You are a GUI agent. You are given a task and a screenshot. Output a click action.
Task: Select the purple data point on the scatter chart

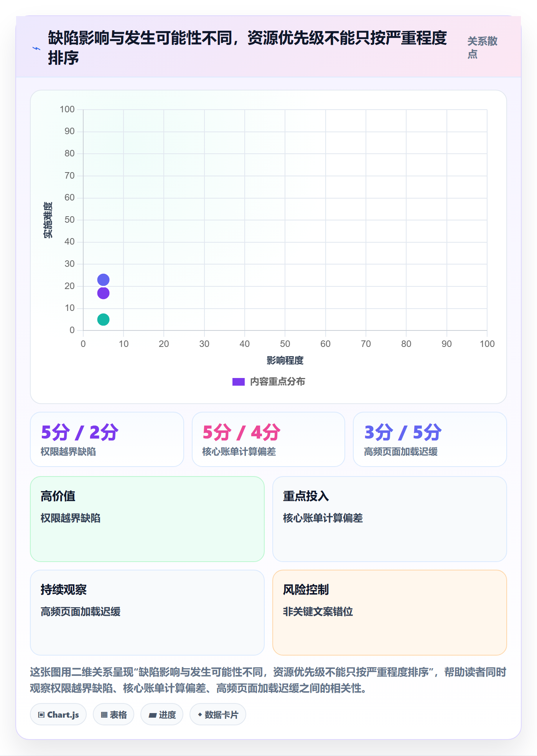[x=103, y=293]
